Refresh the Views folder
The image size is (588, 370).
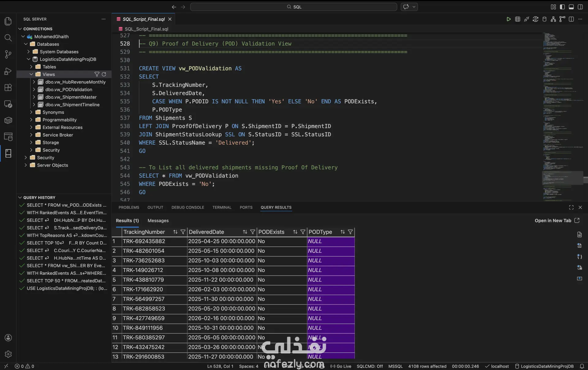coord(104,74)
